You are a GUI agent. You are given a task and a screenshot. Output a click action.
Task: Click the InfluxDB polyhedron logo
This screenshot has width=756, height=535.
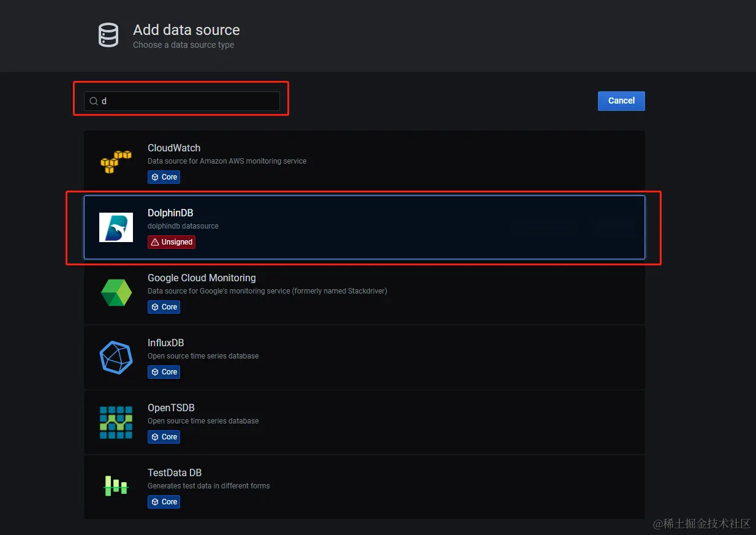click(x=116, y=357)
